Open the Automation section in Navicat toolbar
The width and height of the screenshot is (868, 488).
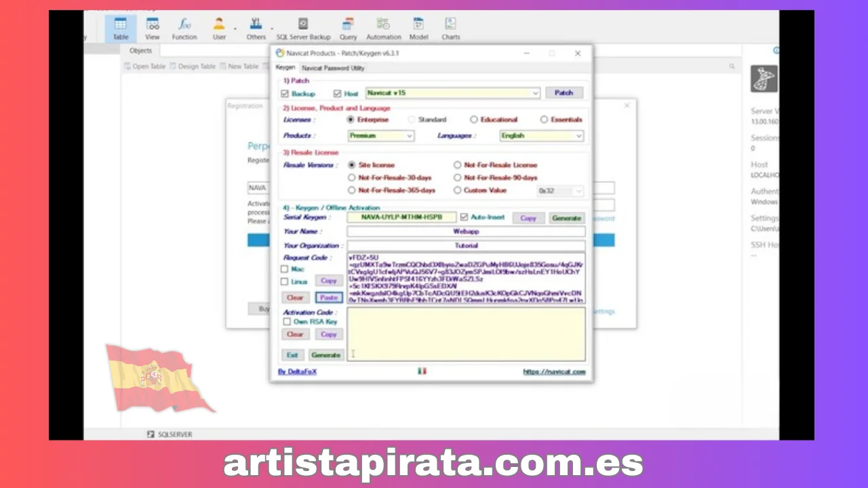coord(383,28)
